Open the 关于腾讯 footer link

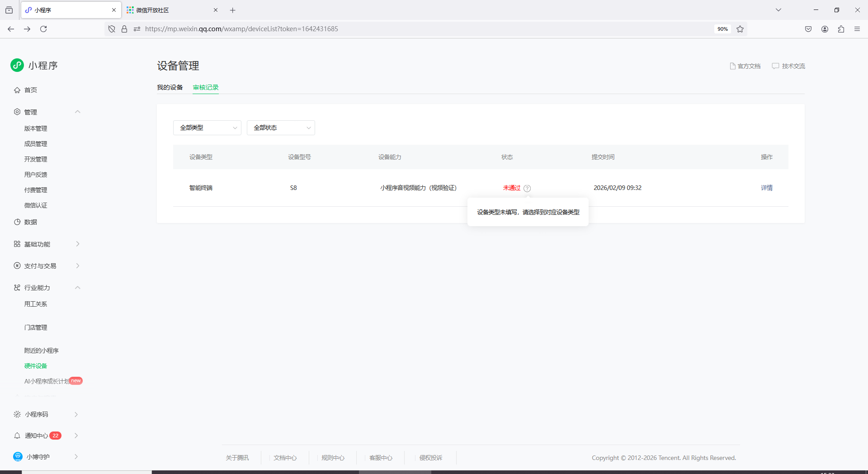click(237, 458)
